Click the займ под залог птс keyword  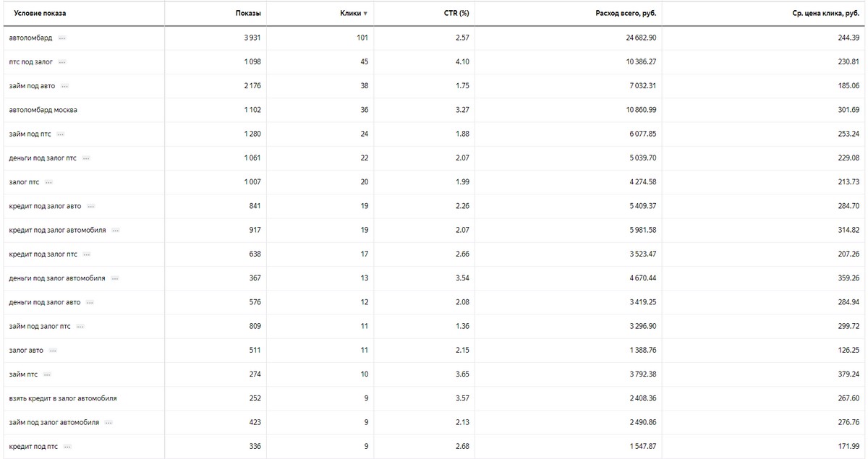click(x=40, y=327)
